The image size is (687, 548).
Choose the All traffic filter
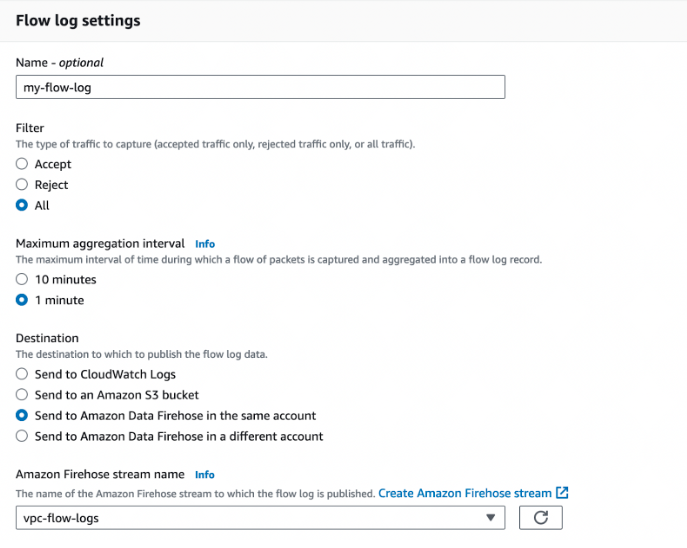(22, 206)
